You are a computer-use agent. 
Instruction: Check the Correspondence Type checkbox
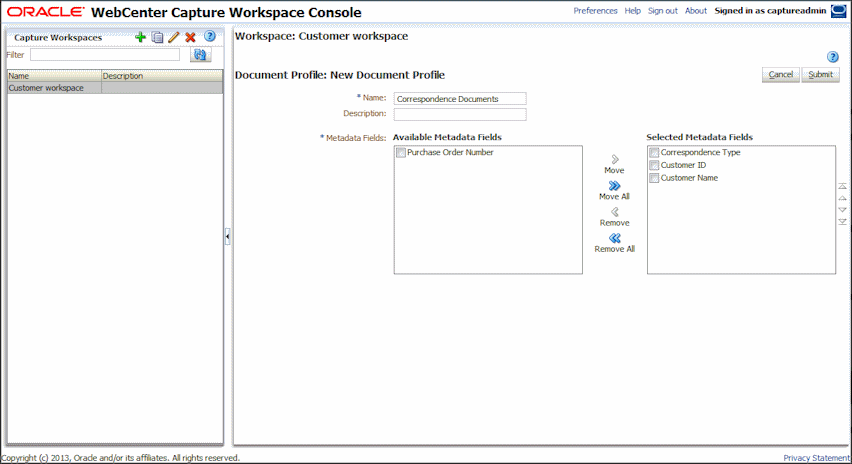click(x=654, y=153)
